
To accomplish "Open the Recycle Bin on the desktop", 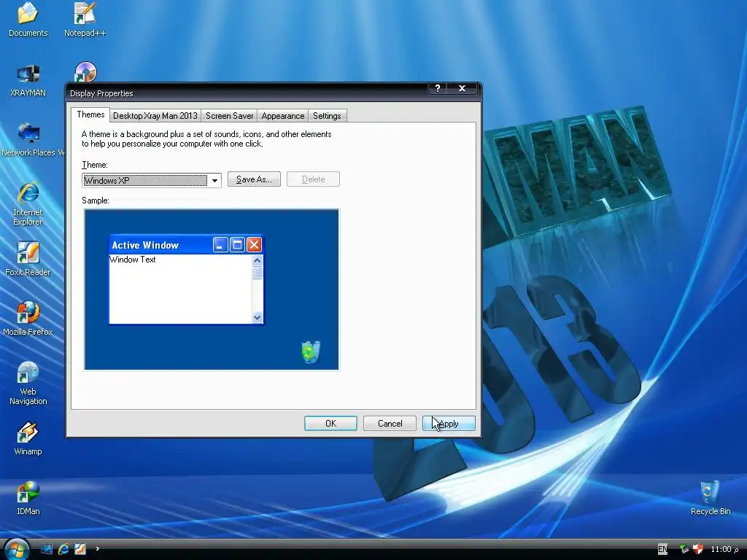I will 711,498.
